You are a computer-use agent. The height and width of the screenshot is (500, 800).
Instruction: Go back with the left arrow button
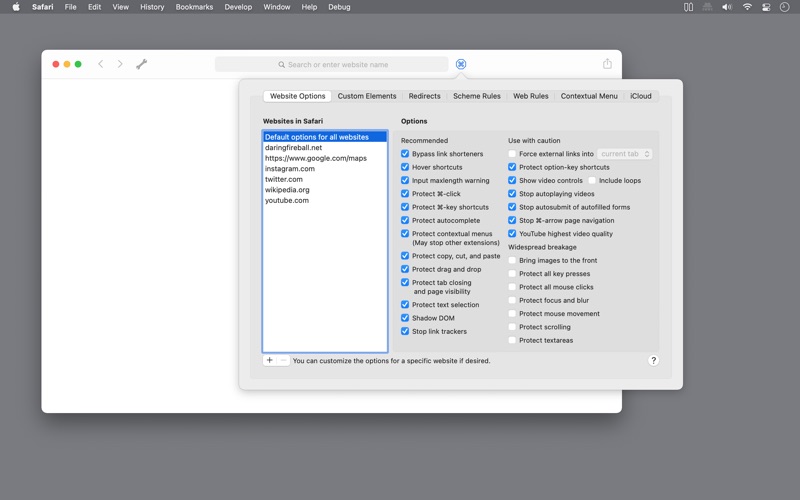tap(101, 64)
